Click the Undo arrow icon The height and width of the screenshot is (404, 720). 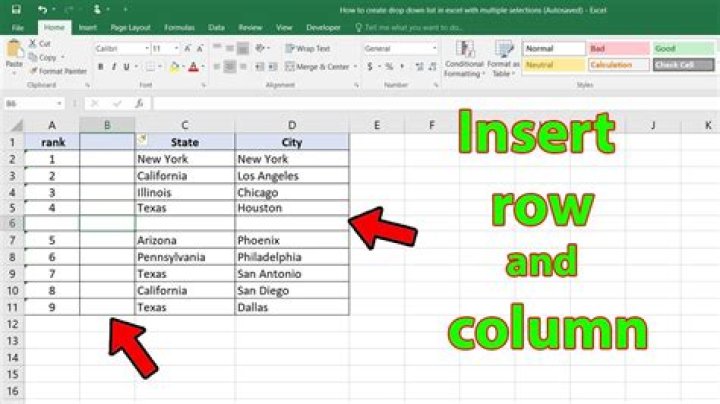click(42, 8)
